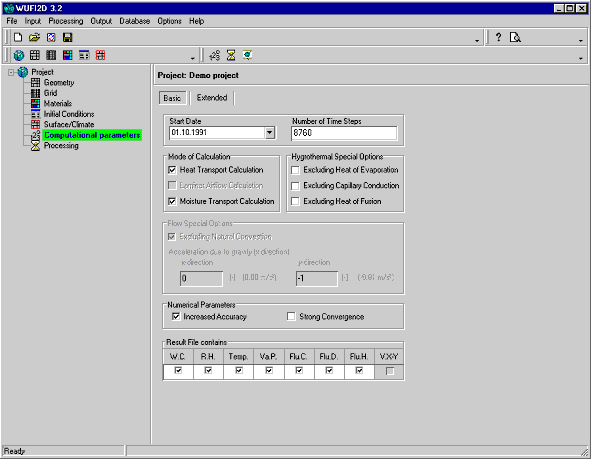Viewport: 591px width, 459px height.
Task: Open Grid via toolbar icon
Action: pyautogui.click(x=51, y=55)
